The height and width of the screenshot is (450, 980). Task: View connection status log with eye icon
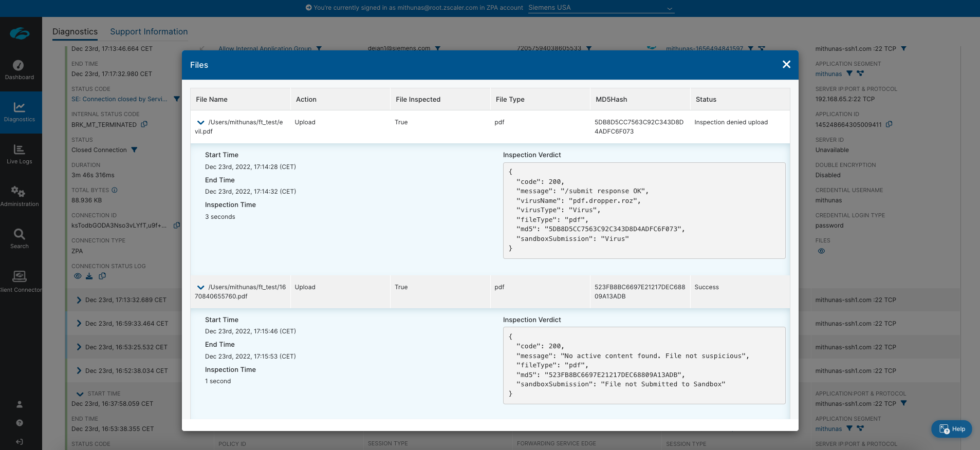pos(78,276)
